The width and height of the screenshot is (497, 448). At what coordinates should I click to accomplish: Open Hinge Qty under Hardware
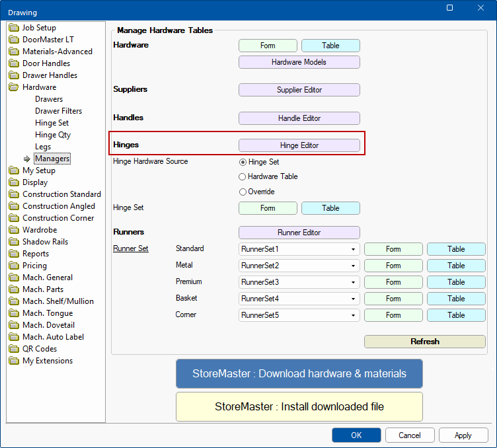tap(53, 135)
